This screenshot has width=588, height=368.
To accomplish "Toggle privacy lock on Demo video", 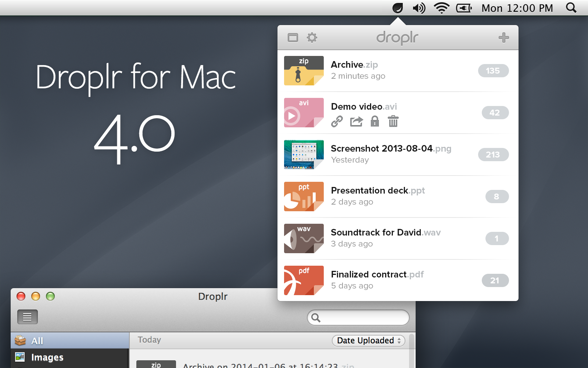I will (x=375, y=121).
